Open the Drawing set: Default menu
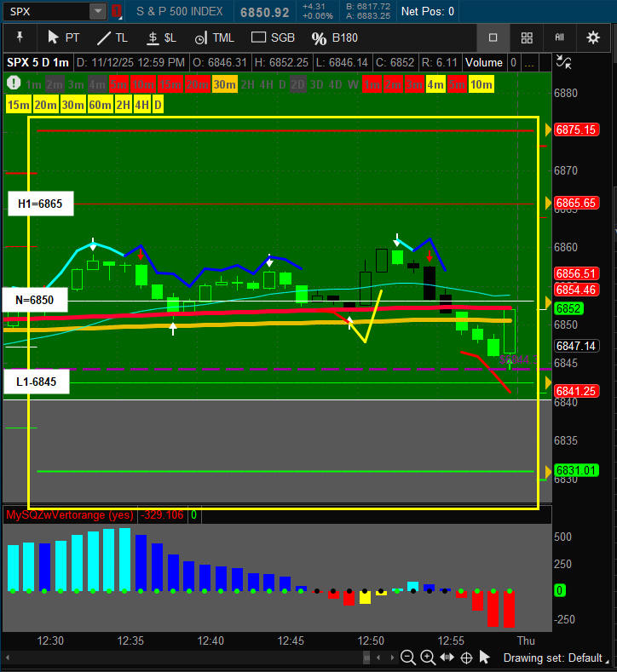The width and height of the screenshot is (617, 672). pos(552,658)
